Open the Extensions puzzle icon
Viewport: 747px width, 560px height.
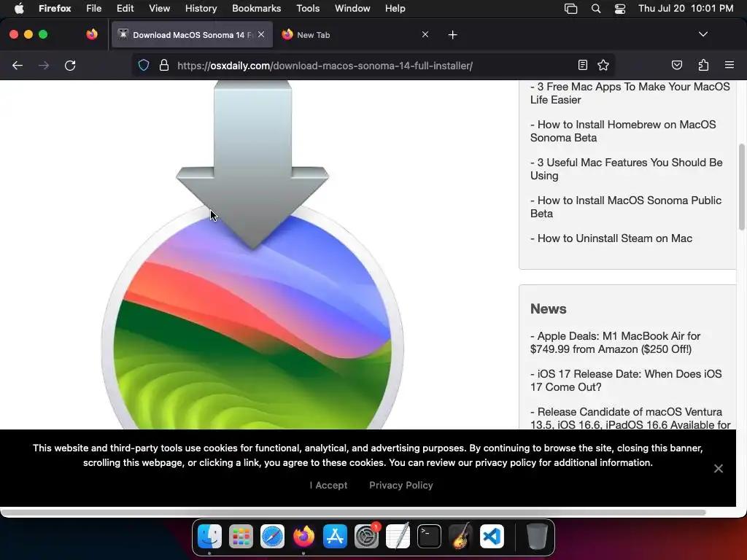tap(703, 65)
